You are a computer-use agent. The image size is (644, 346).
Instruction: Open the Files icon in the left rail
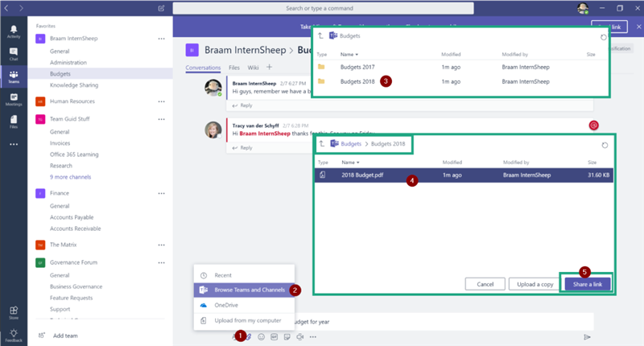14,122
